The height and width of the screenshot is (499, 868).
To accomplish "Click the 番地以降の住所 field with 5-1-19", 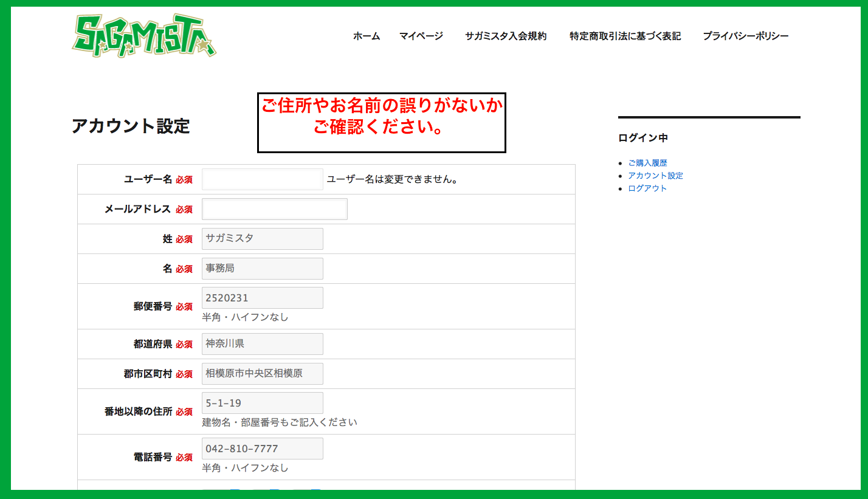I will (263, 403).
